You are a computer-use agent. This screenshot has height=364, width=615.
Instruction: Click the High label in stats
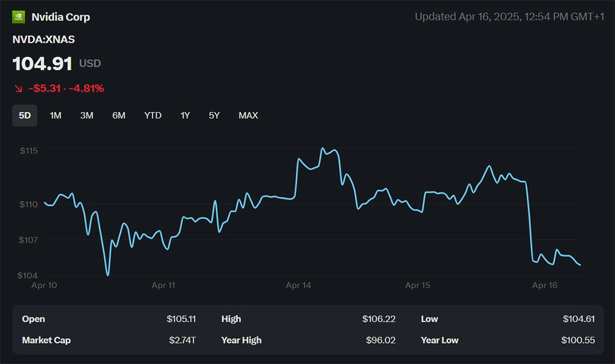point(231,319)
